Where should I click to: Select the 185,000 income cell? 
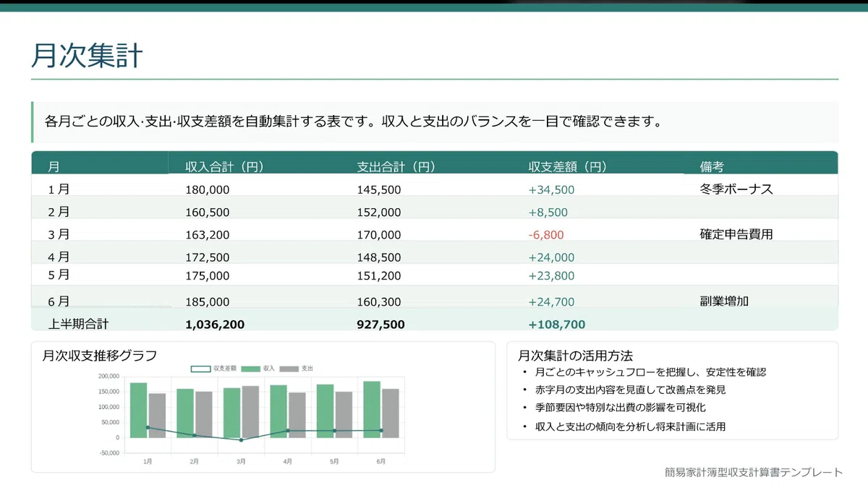pyautogui.click(x=208, y=302)
